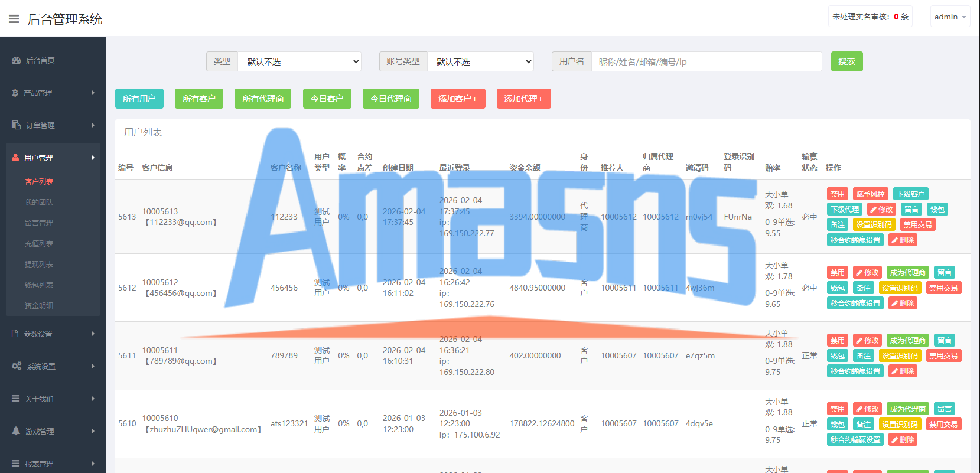Image resolution: width=980 pixels, height=473 pixels.
Task: Toggle the hamburger sidebar menu icon
Action: pyautogui.click(x=14, y=19)
